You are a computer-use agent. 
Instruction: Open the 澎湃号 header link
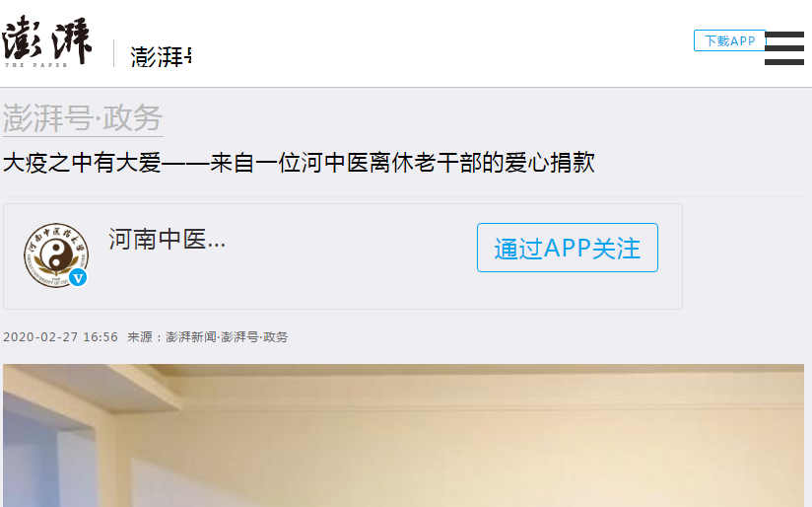point(161,56)
